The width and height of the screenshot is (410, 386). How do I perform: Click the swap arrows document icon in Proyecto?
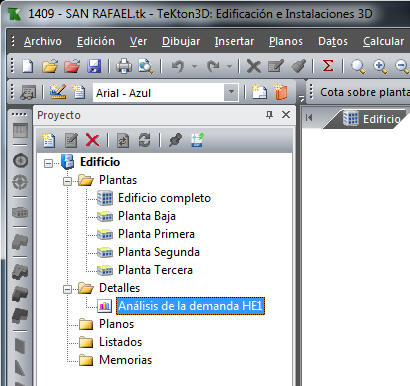coord(122,140)
